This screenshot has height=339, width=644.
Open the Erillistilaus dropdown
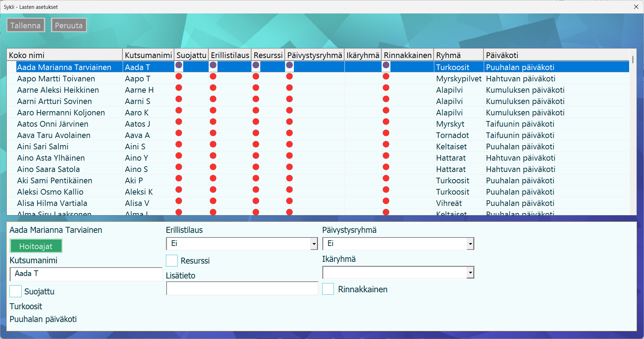314,243
